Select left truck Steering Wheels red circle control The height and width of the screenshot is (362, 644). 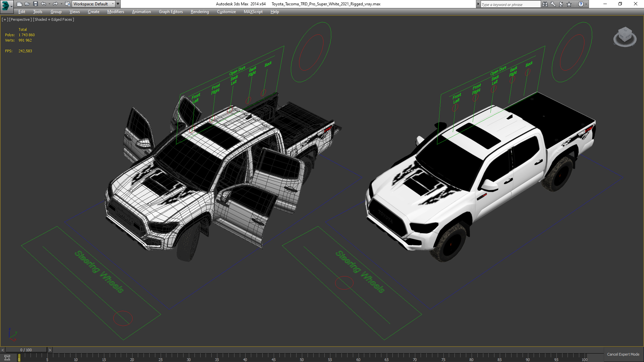pyautogui.click(x=123, y=318)
